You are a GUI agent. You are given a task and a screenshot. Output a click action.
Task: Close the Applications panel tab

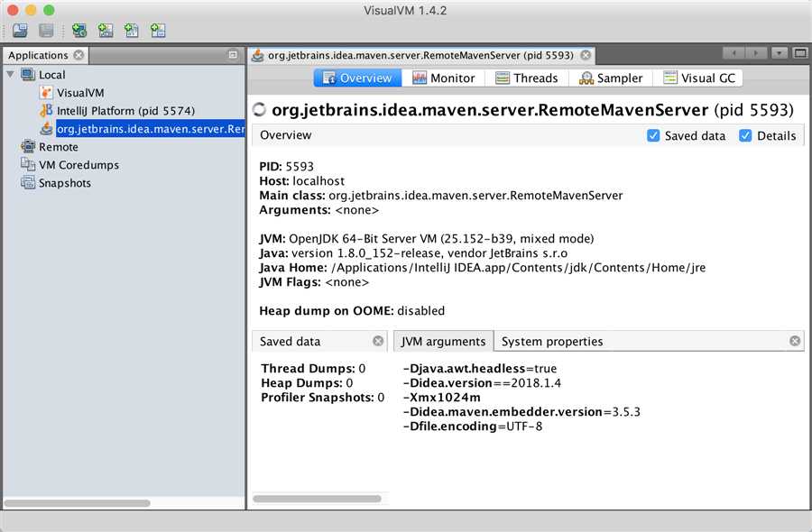pos(78,55)
